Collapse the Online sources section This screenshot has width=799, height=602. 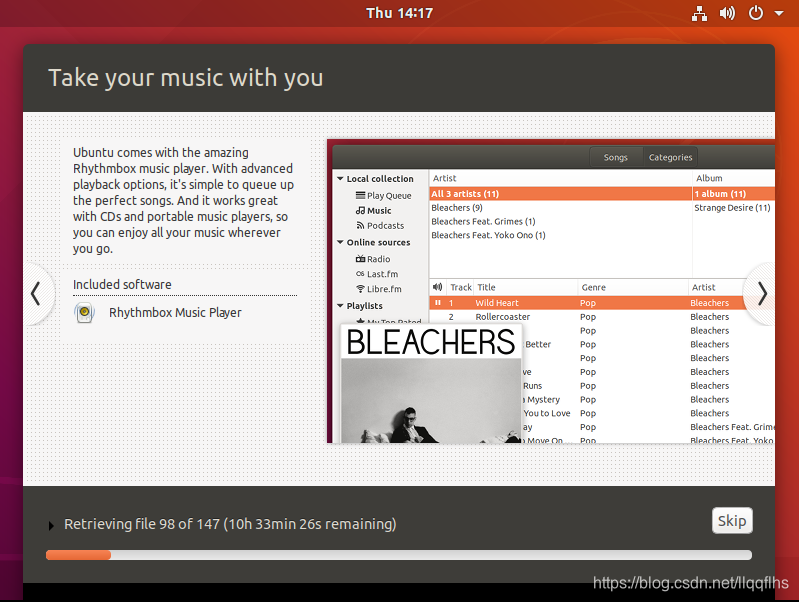click(x=340, y=242)
